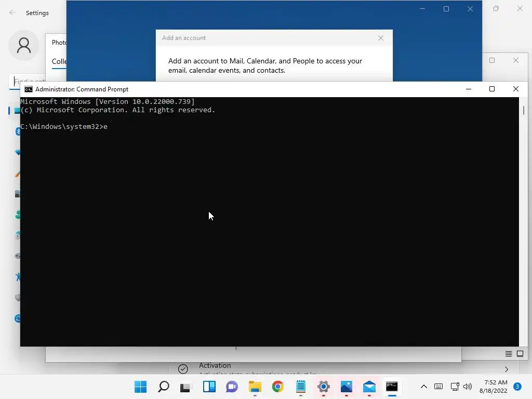Maximize the Command Prompt window
The width and height of the screenshot is (532, 399).
pos(492,89)
